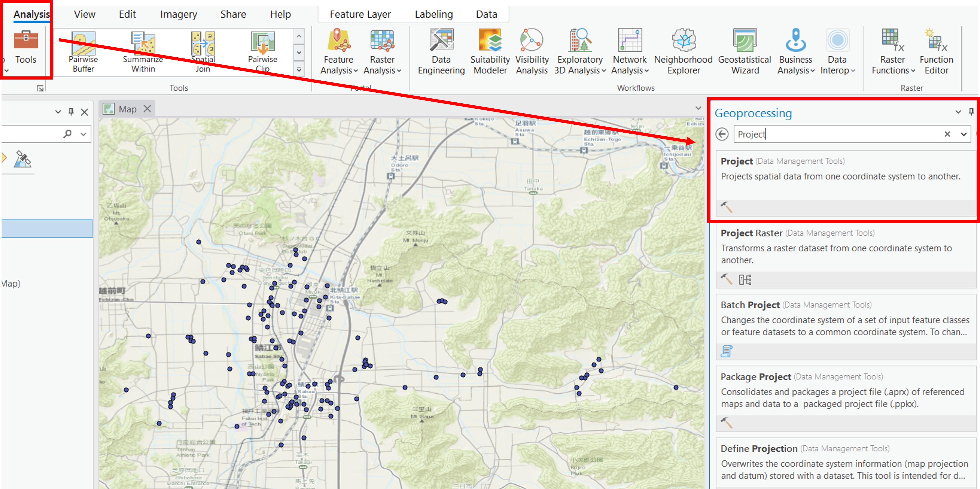
Task: Open Feature Analysis menu
Action: 339,51
